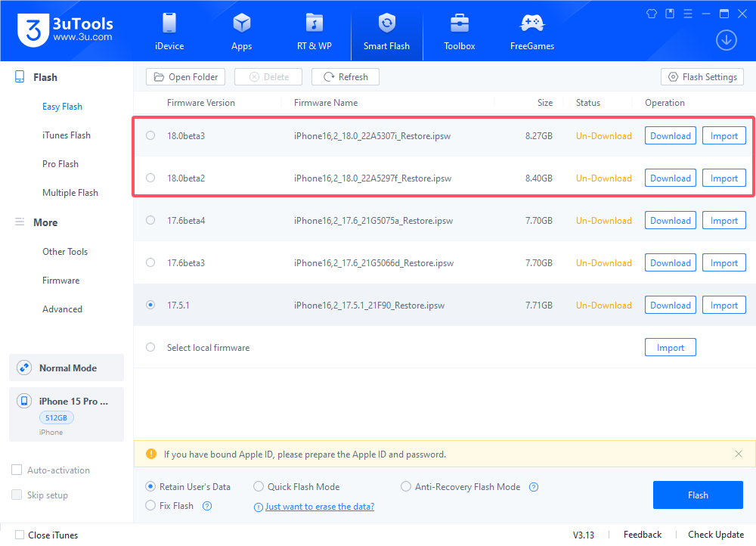Click the Refresh button

pyautogui.click(x=345, y=76)
